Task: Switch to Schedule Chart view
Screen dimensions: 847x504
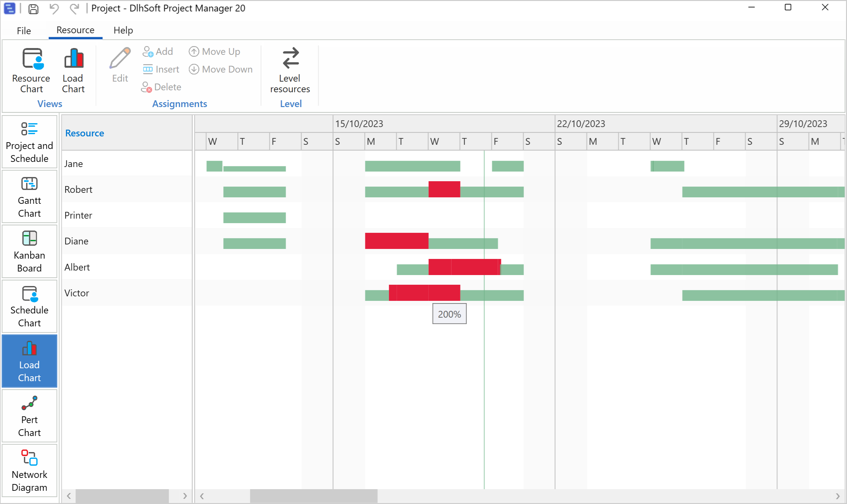Action: 29,306
